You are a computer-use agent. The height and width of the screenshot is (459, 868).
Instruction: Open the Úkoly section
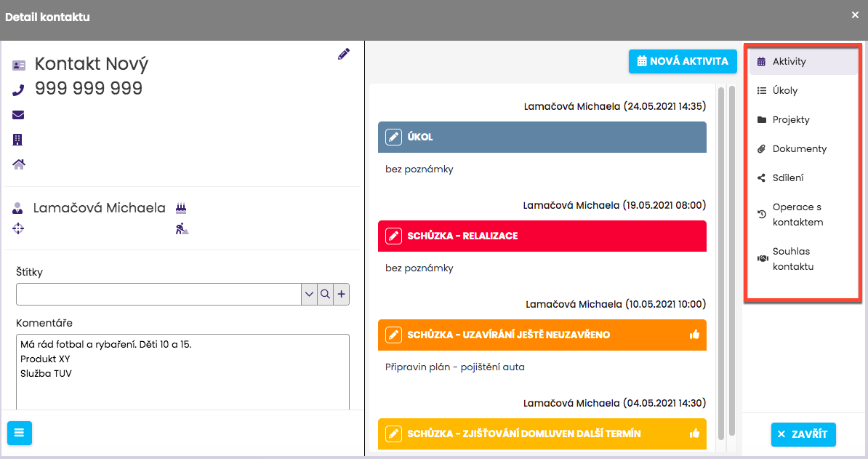point(784,91)
